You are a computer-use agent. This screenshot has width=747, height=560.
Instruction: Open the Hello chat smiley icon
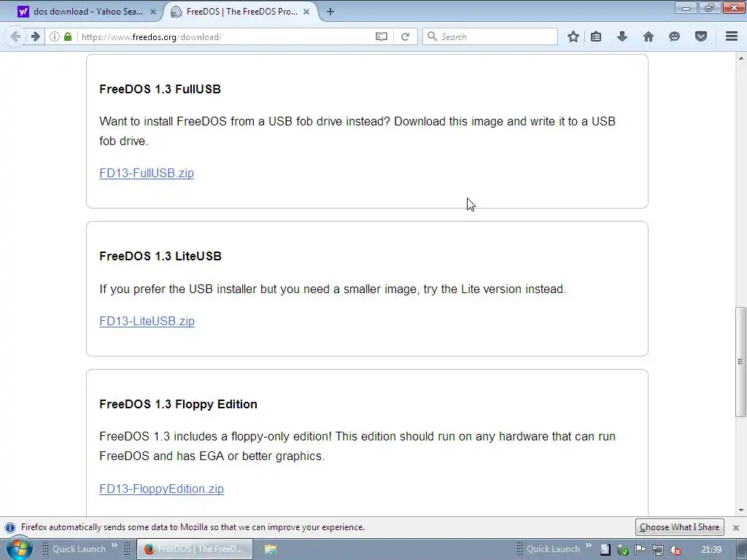(x=675, y=36)
